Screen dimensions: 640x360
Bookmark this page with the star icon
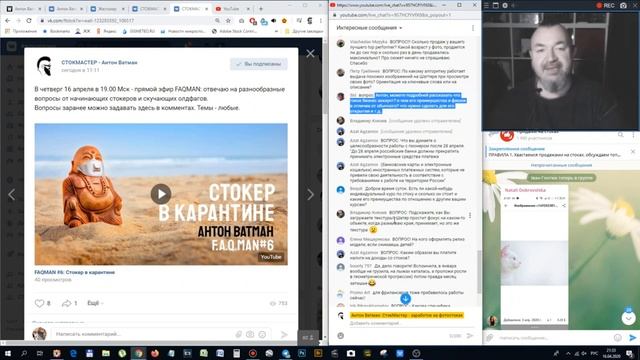pos(228,20)
